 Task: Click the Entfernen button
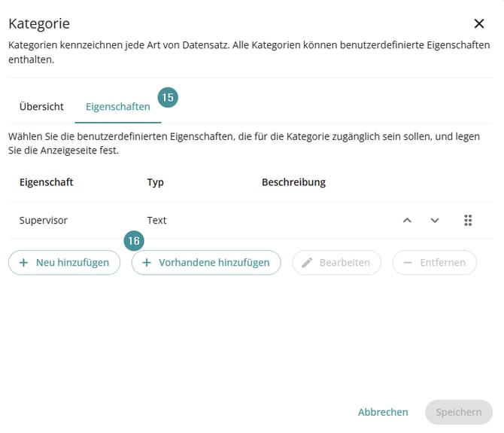click(435, 263)
